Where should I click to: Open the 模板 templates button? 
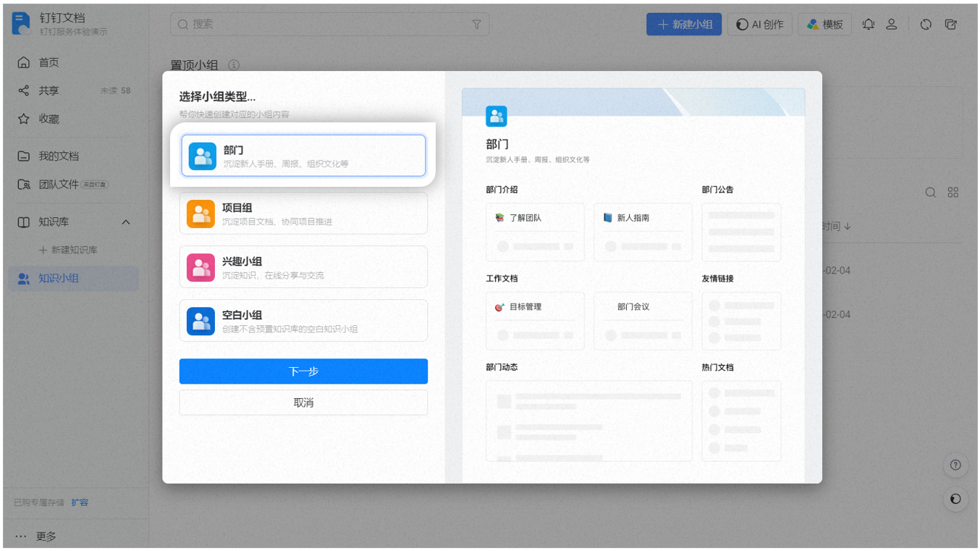[825, 24]
